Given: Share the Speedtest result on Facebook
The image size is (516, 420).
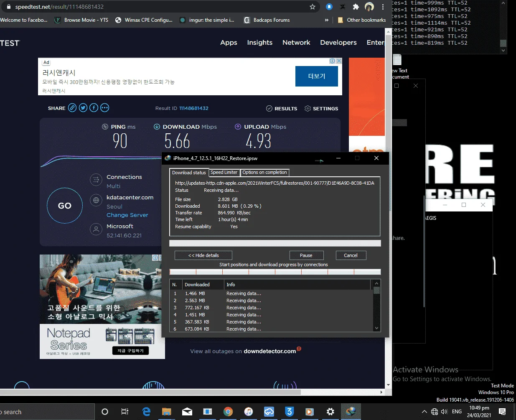Looking at the screenshot, I should [x=94, y=108].
